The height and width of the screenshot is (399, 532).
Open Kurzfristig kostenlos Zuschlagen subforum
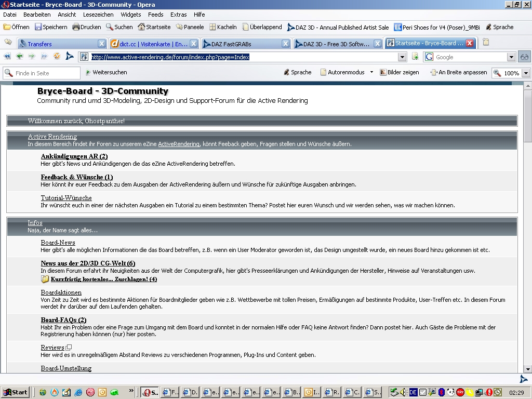[104, 279]
